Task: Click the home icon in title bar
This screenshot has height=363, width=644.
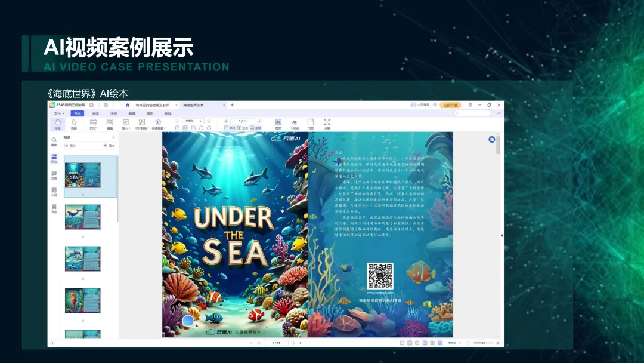Action: (x=128, y=105)
